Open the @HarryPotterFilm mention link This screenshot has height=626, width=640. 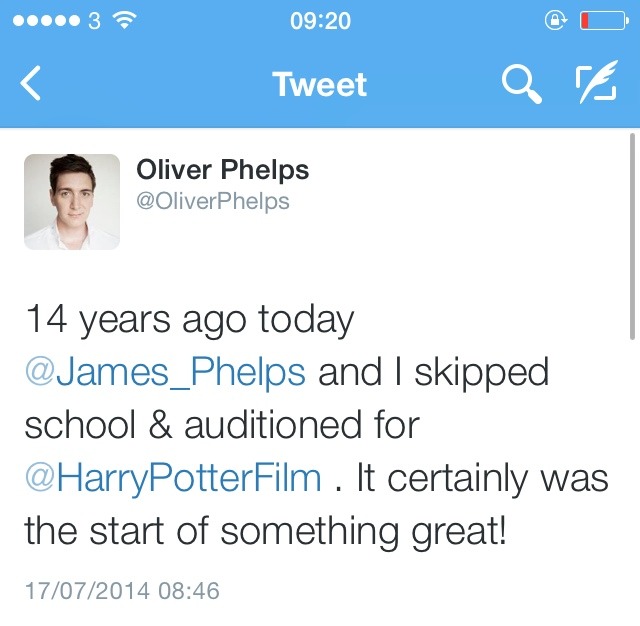173,478
